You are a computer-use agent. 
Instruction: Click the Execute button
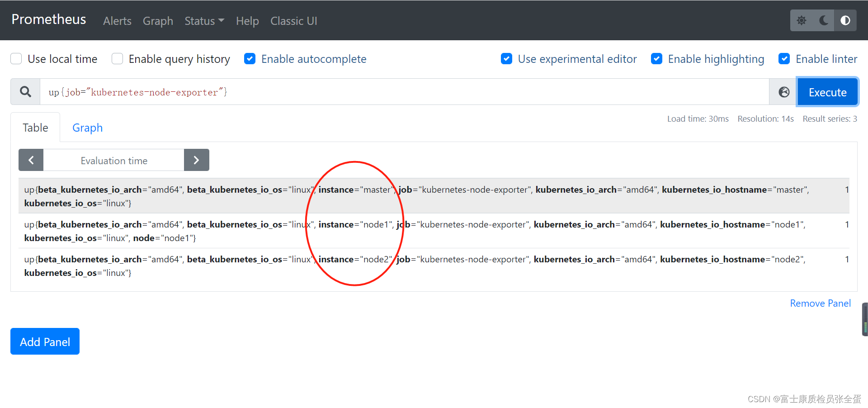coord(827,92)
